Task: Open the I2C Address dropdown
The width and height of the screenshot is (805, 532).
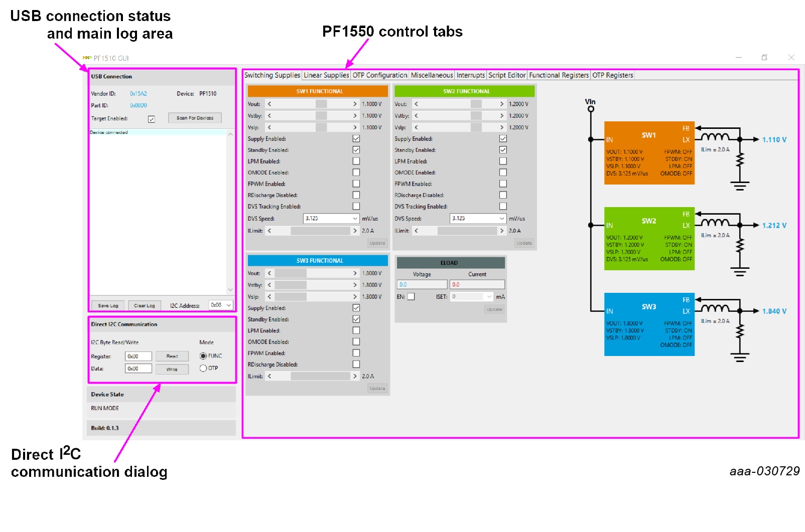Action: [x=229, y=305]
